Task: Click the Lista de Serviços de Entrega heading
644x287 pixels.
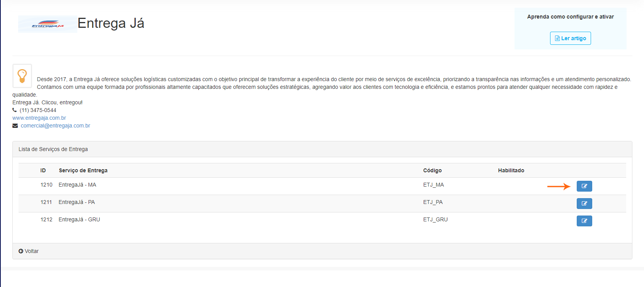Action: tap(53, 149)
